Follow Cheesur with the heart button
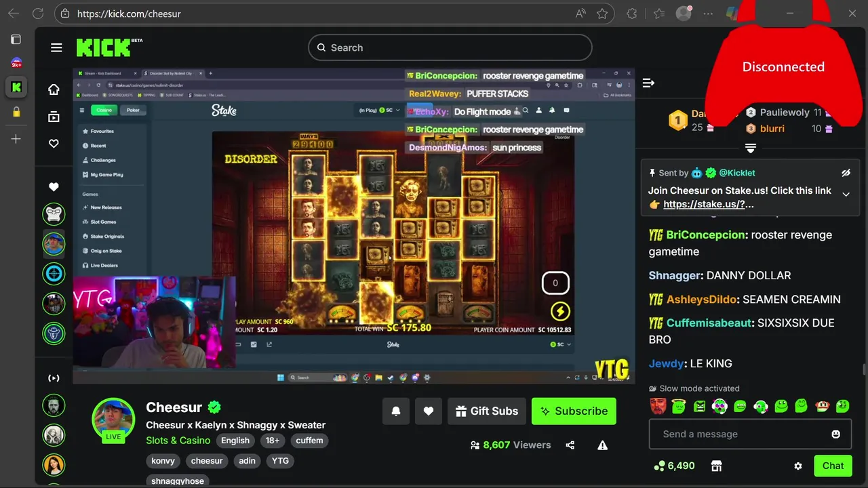Viewport: 868px width, 488px height. click(429, 411)
